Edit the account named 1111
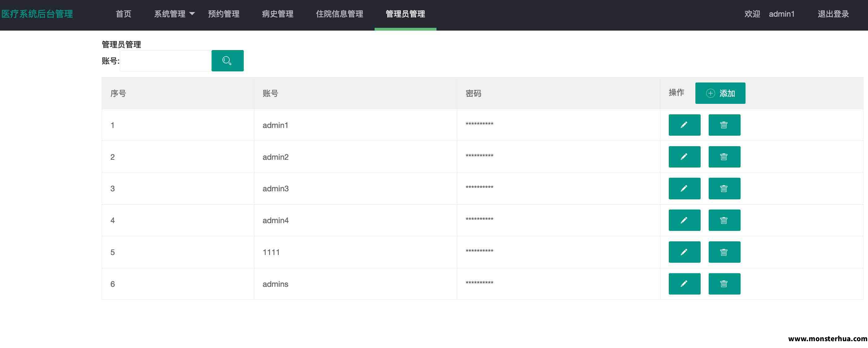 pyautogui.click(x=684, y=252)
